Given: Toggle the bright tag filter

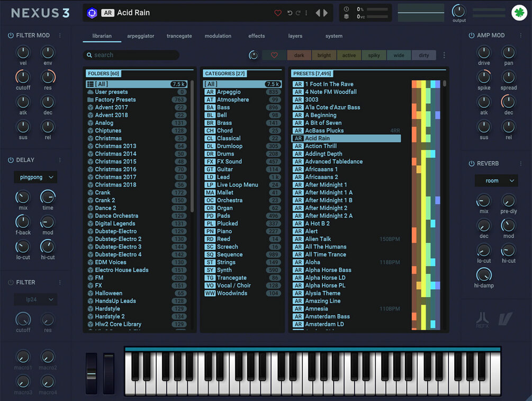Looking at the screenshot, I should point(324,55).
